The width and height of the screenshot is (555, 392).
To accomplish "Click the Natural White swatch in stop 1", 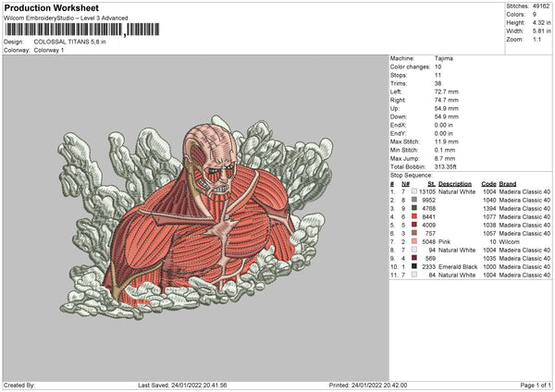I will click(413, 191).
